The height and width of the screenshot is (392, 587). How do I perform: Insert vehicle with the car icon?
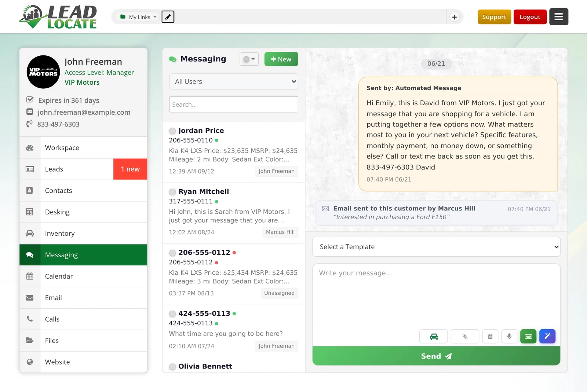(x=434, y=336)
